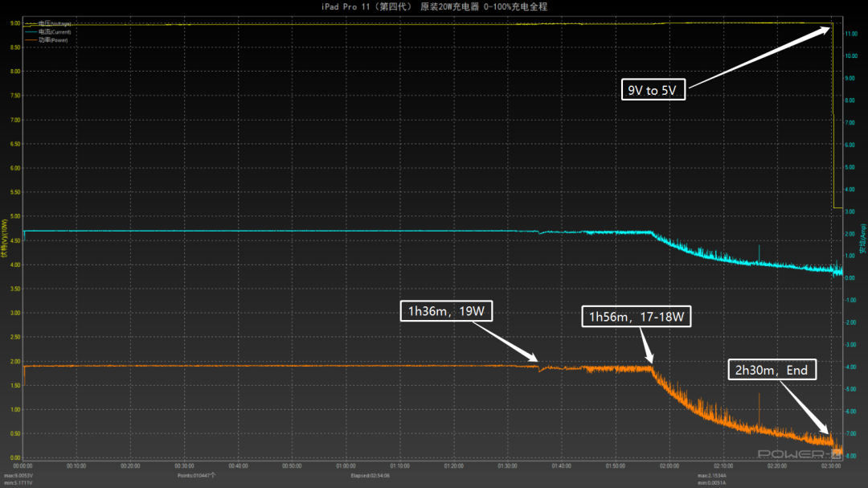The image size is (868, 488).
Task: Select the yellow Voltage legend line sample
Action: click(x=31, y=24)
